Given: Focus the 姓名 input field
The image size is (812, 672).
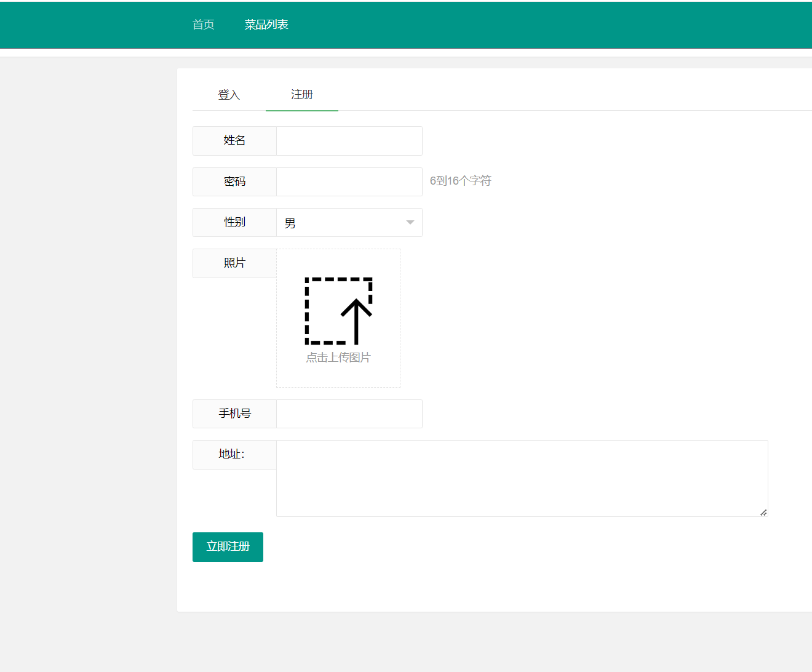Looking at the screenshot, I should 349,141.
